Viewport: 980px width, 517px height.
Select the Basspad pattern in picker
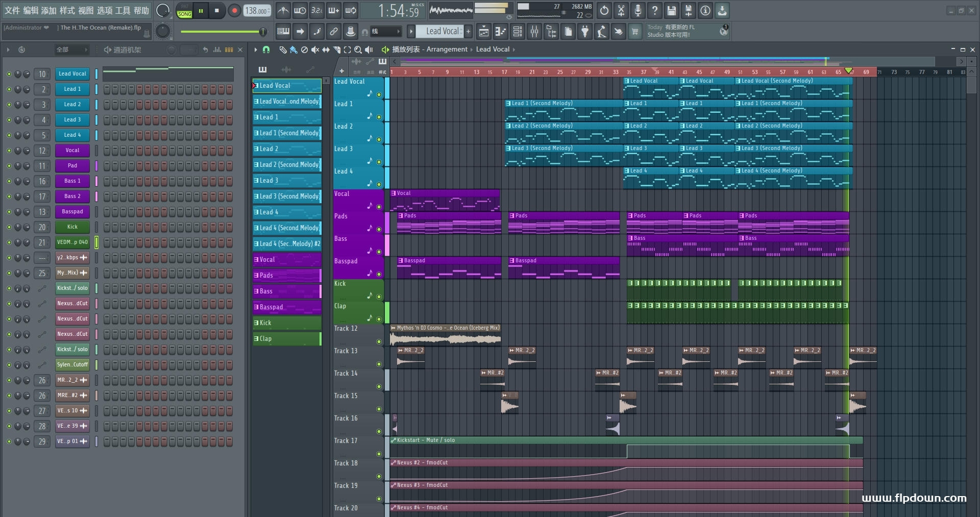(286, 307)
